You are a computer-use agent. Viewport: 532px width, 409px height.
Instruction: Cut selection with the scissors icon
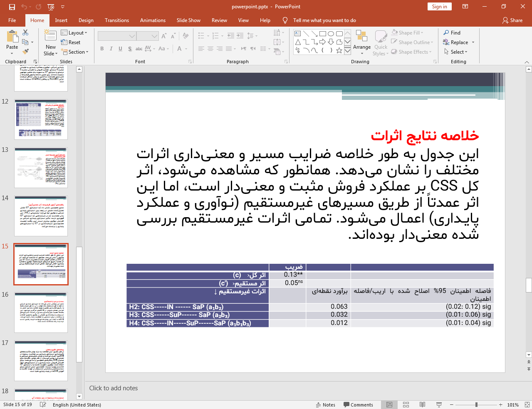[25, 32]
